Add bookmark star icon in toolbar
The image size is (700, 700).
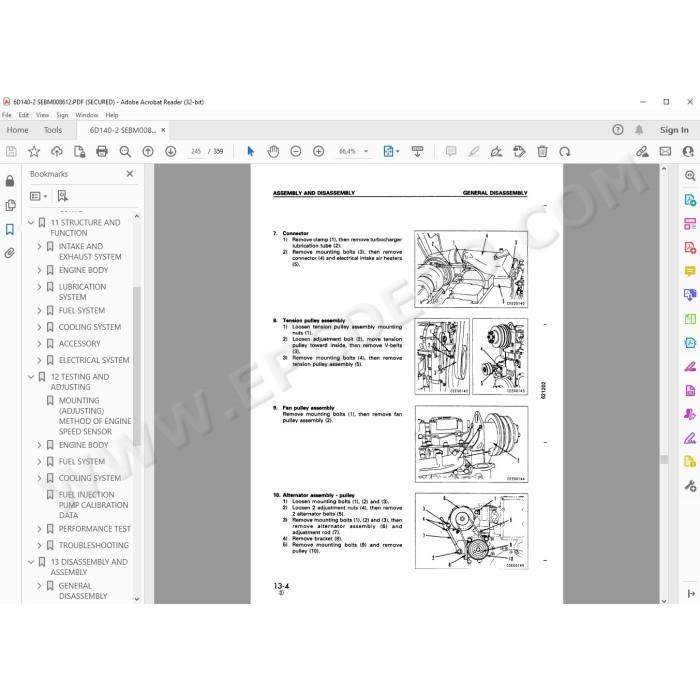tap(34, 152)
